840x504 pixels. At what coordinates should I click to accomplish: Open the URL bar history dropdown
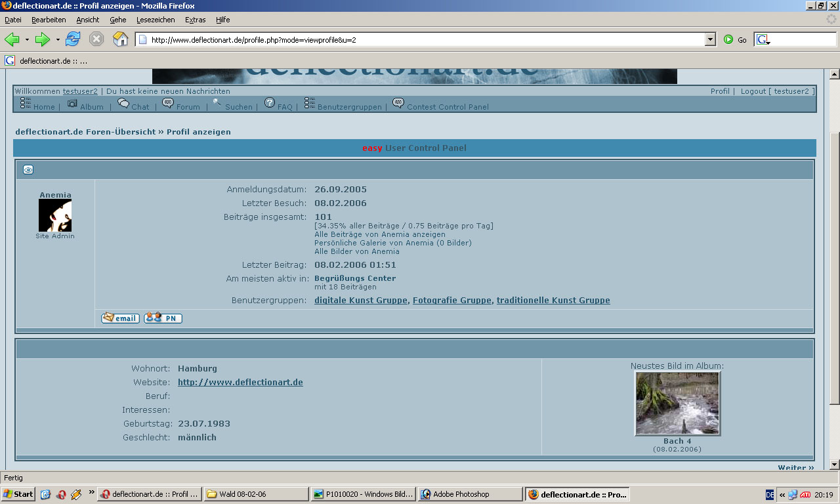(710, 39)
